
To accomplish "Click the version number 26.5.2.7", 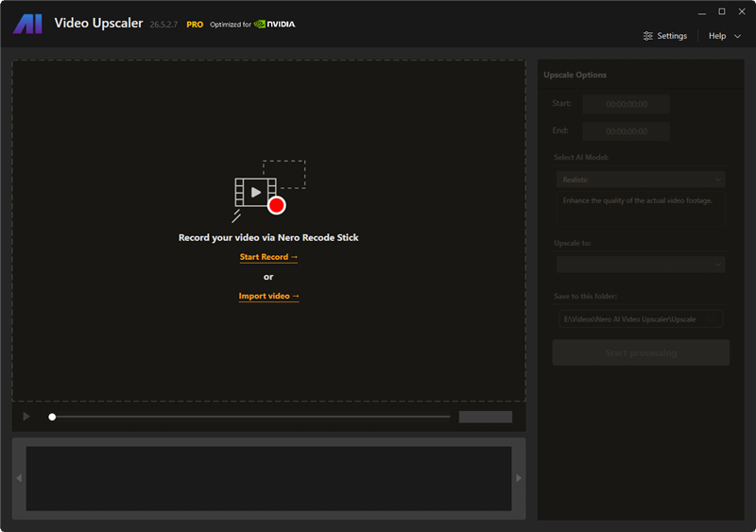I will click(163, 25).
